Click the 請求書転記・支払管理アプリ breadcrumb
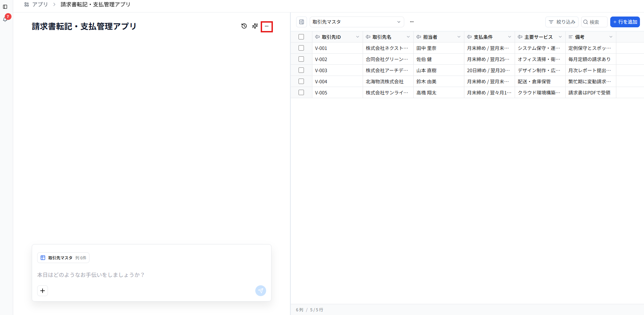644x315 pixels. tap(96, 4)
